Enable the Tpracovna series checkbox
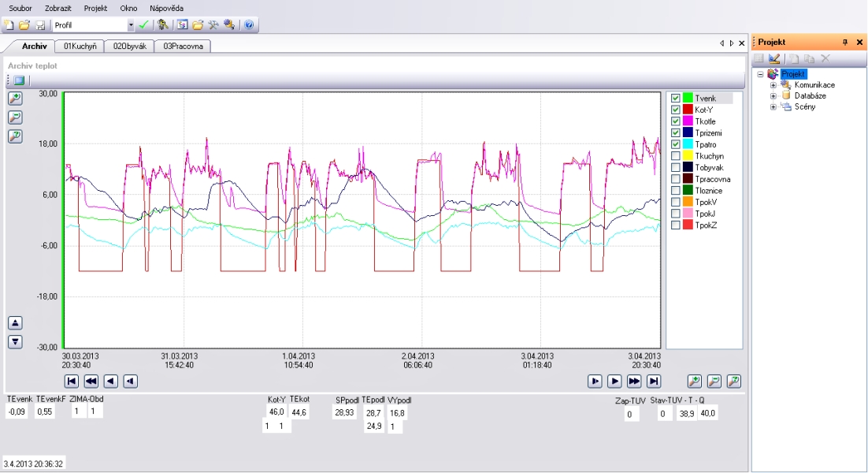 [x=675, y=179]
